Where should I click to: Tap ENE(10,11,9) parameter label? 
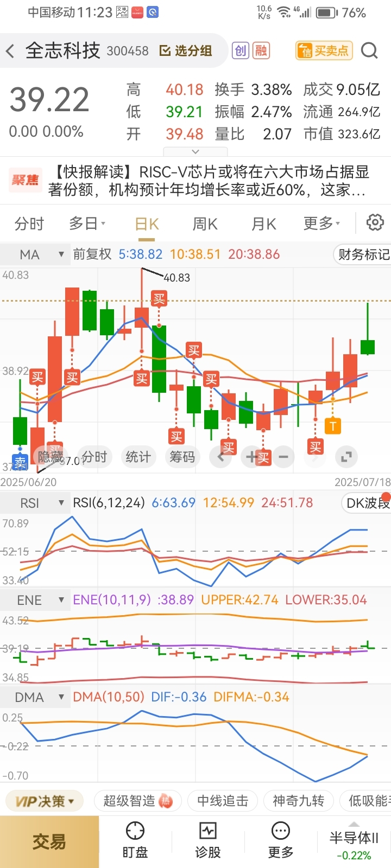pos(112,600)
